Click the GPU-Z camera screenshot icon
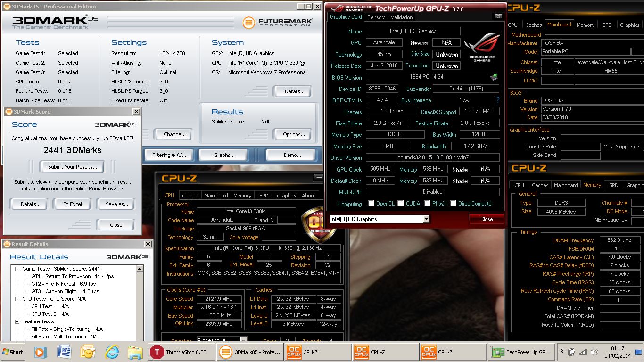The image size is (644, 362). [x=498, y=16]
